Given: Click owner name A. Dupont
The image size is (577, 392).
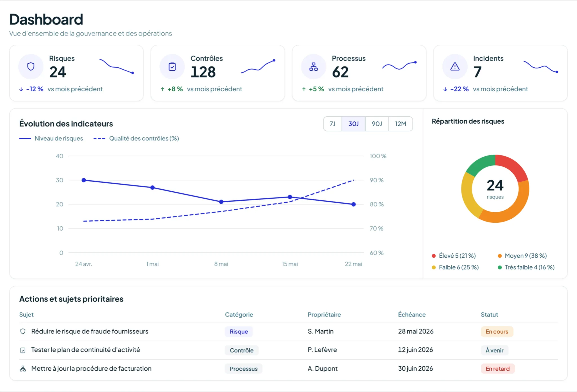Looking at the screenshot, I should (x=323, y=369).
